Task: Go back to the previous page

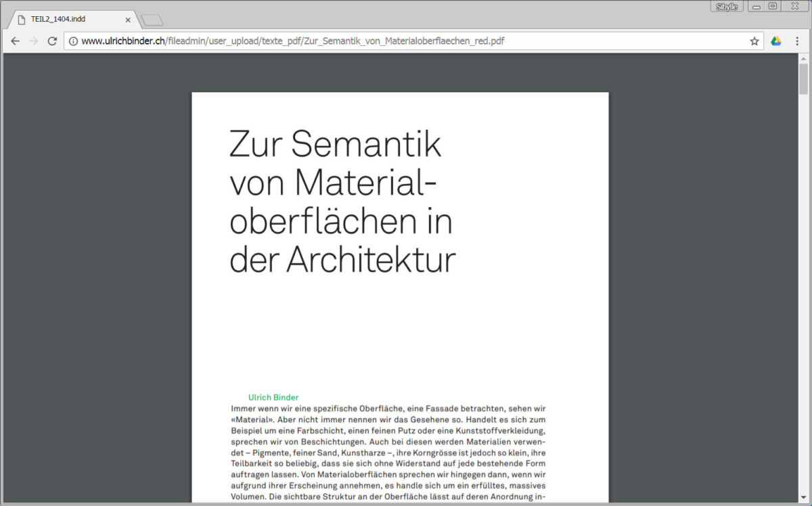Action: tap(15, 41)
